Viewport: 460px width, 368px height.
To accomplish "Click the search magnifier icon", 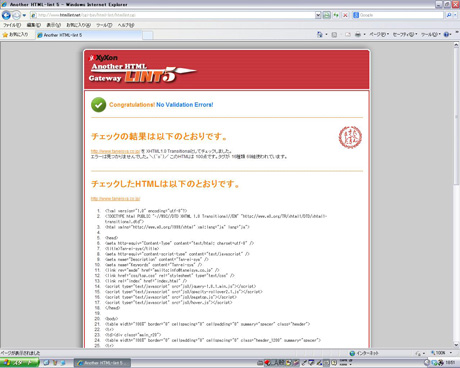I will pos(449,15).
